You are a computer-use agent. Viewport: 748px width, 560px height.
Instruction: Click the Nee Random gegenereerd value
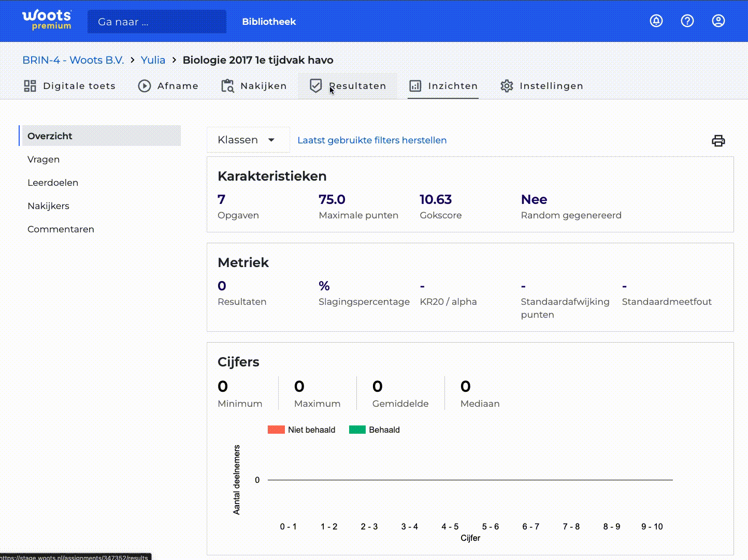pos(534,199)
